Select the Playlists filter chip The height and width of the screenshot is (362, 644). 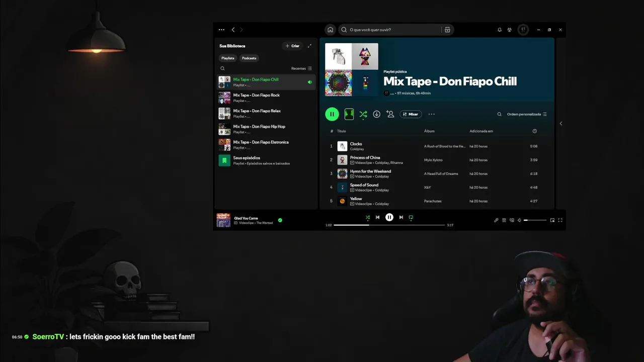(x=228, y=58)
